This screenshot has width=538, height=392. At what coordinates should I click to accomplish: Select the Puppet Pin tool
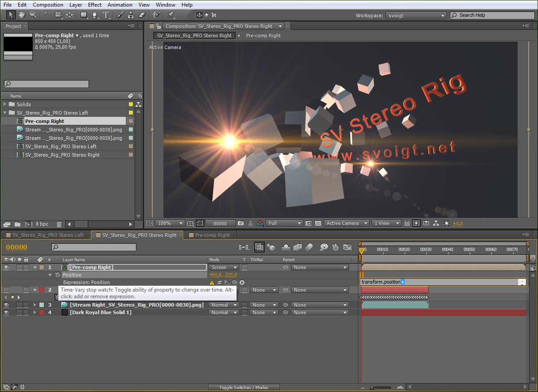pyautogui.click(x=171, y=15)
